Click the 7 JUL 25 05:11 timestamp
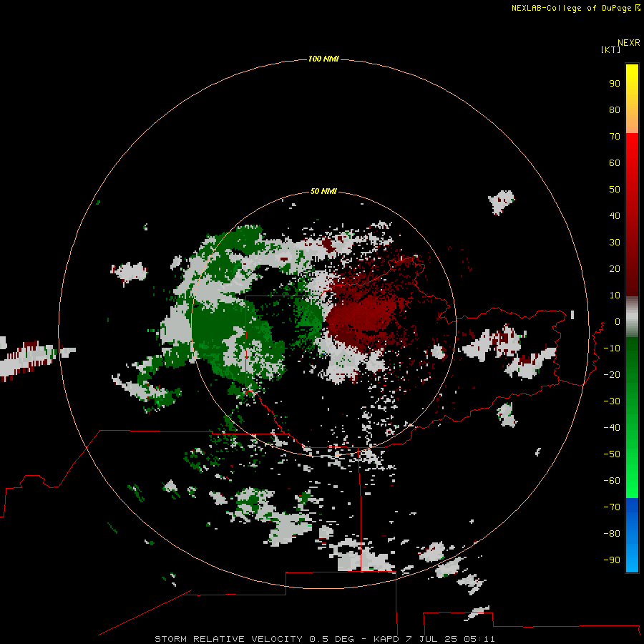 (x=451, y=639)
